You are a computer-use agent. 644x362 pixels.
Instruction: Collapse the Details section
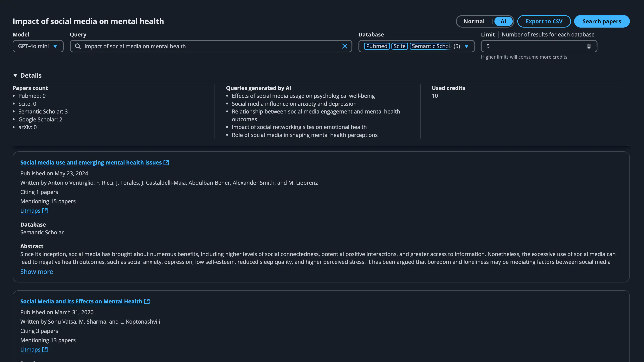click(x=15, y=75)
